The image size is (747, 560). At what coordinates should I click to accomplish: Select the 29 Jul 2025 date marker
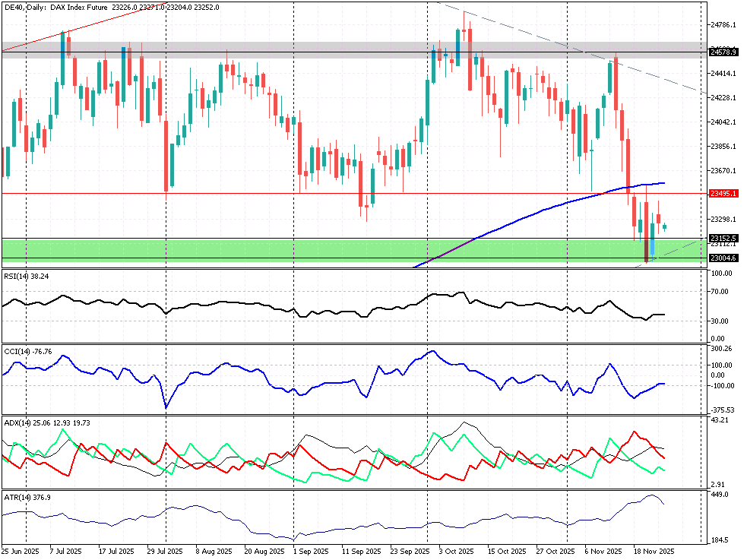[x=165, y=551]
